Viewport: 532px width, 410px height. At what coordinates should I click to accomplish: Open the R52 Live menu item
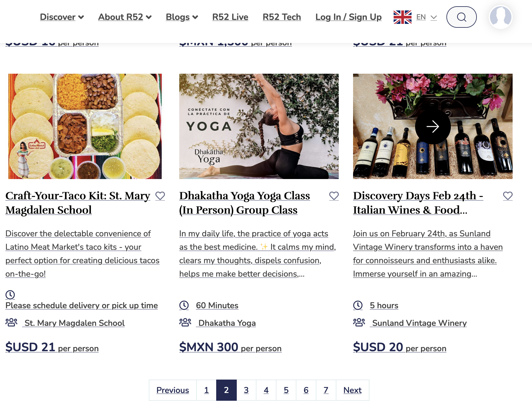pyautogui.click(x=230, y=17)
